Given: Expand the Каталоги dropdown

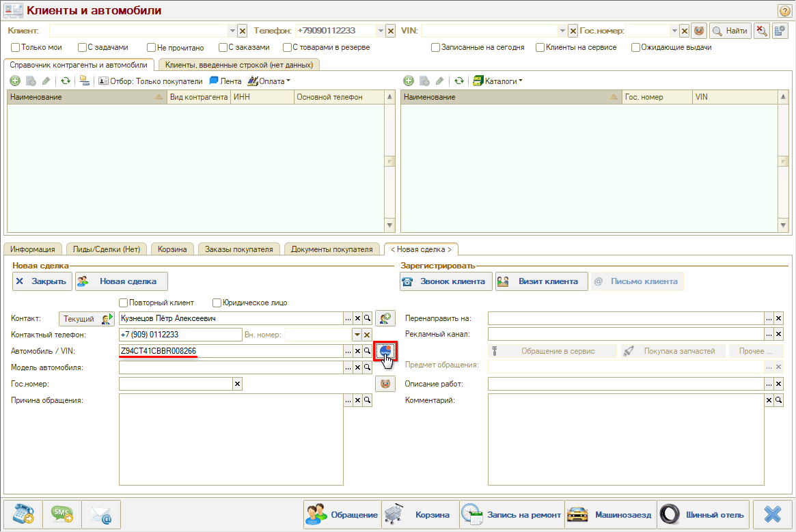Looking at the screenshot, I should pos(498,81).
